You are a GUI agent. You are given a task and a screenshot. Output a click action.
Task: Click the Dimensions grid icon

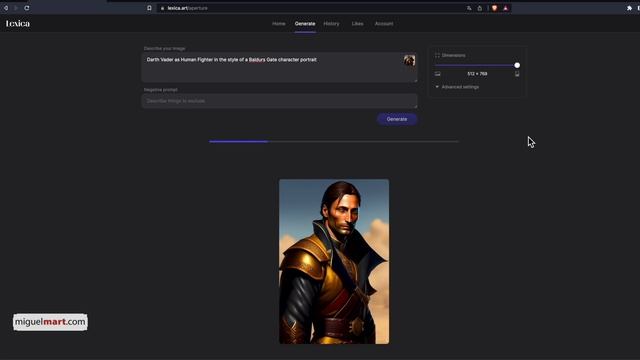(x=437, y=56)
